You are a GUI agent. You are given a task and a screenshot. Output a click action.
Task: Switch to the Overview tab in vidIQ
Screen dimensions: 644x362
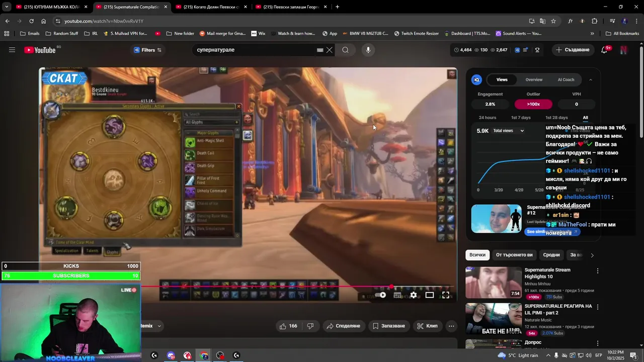pos(534,79)
